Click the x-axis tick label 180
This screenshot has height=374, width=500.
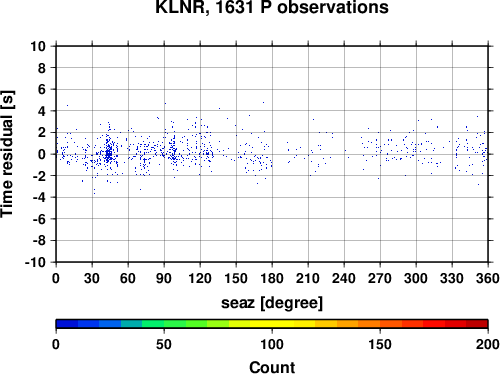272,278
